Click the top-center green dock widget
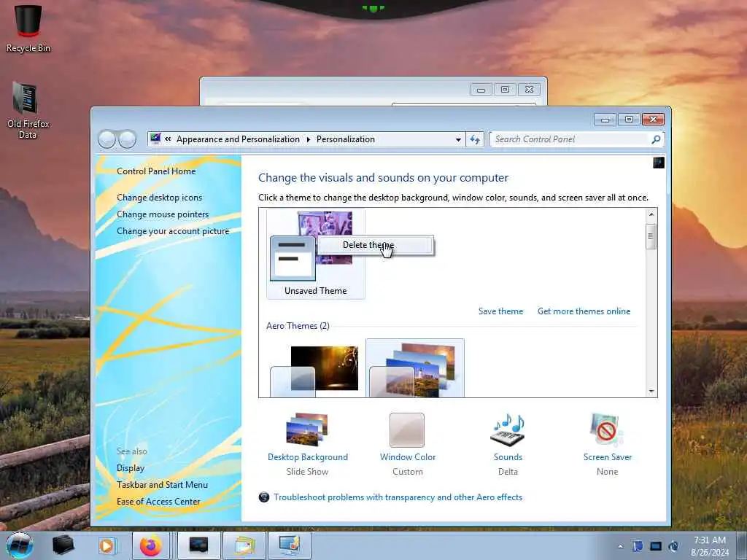The height and width of the screenshot is (560, 747). (373, 8)
